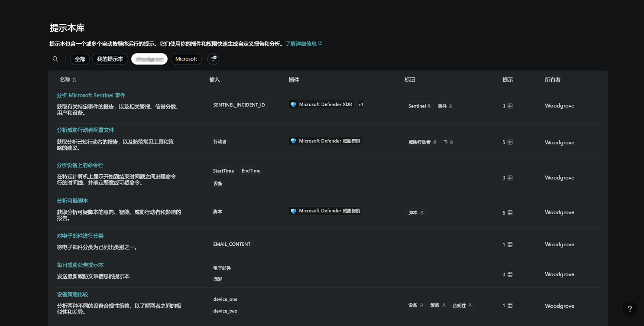Click the 事件 tag

pos(445,106)
